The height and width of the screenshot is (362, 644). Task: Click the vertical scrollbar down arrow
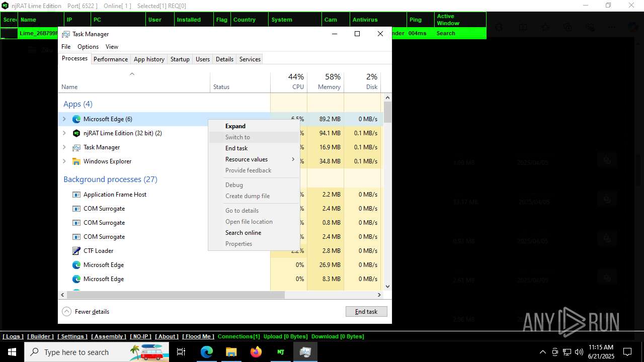click(387, 287)
